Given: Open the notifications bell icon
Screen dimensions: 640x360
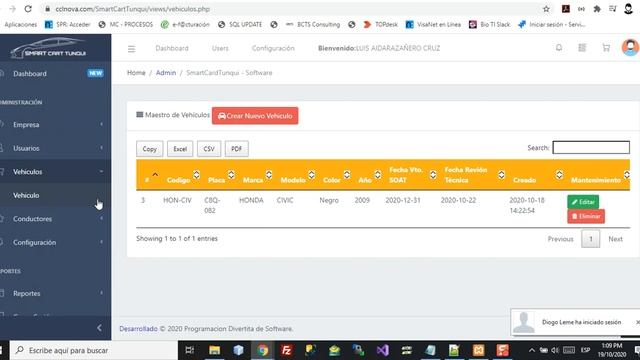Looking at the screenshot, I should click(x=559, y=48).
